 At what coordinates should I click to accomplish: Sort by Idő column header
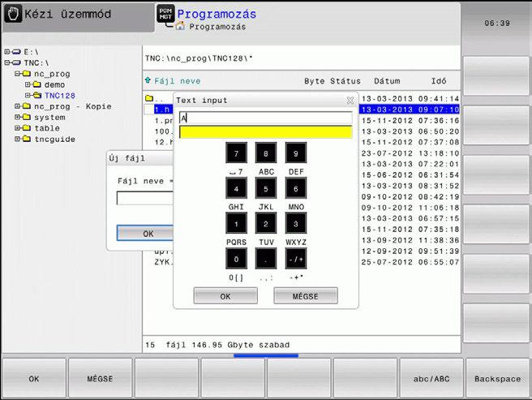[439, 81]
